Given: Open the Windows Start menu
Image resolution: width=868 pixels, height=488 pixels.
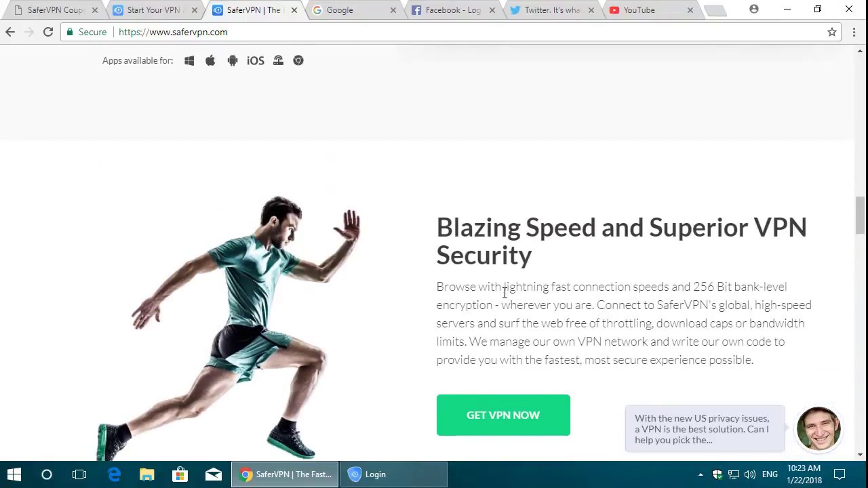Looking at the screenshot, I should 14,474.
